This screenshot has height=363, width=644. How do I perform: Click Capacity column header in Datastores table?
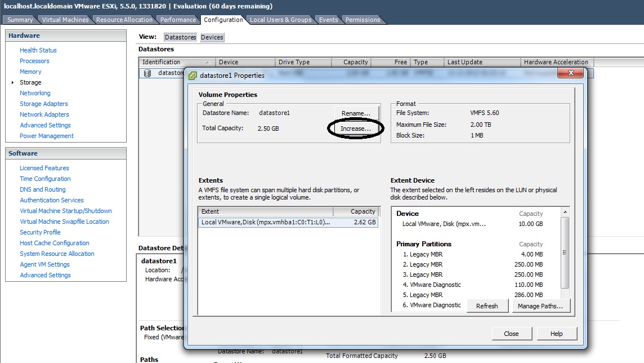point(351,62)
